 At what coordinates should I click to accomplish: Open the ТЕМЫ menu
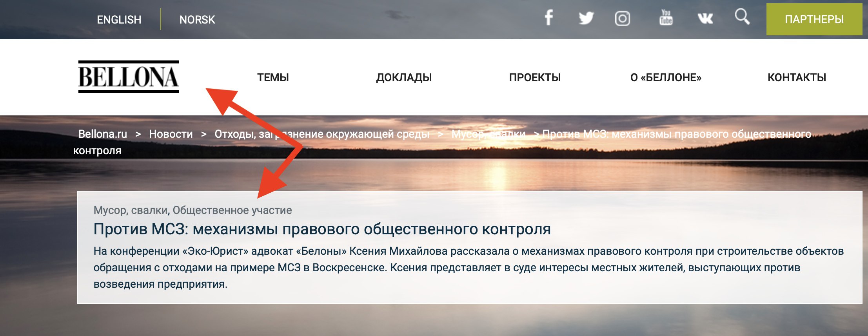(x=273, y=77)
